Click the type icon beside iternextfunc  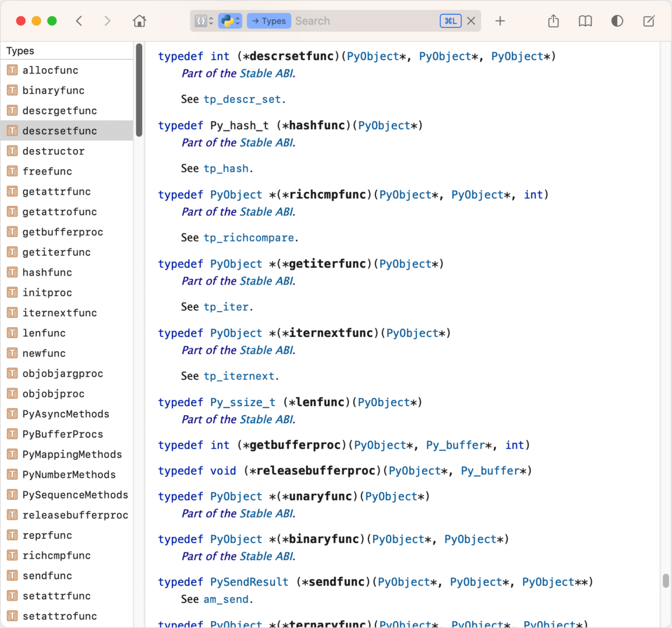12,313
